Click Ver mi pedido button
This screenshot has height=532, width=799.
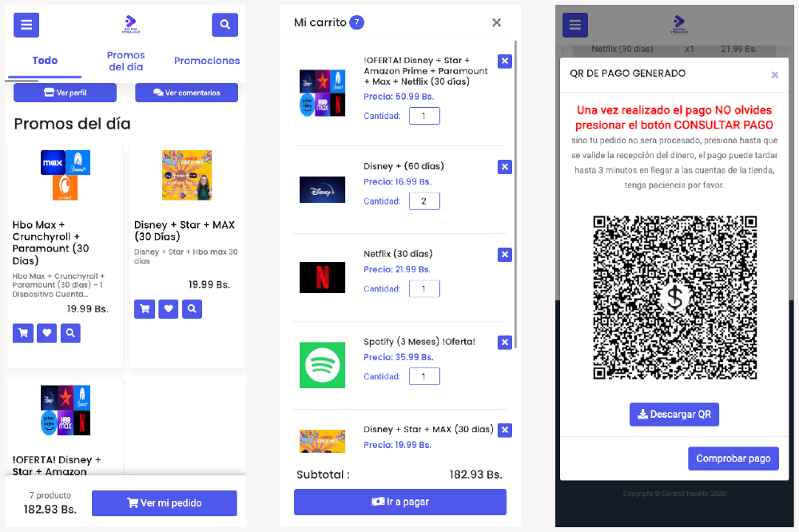click(164, 503)
